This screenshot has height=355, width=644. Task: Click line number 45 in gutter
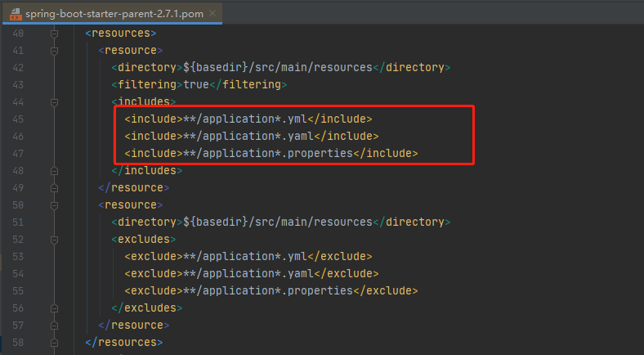click(18, 119)
